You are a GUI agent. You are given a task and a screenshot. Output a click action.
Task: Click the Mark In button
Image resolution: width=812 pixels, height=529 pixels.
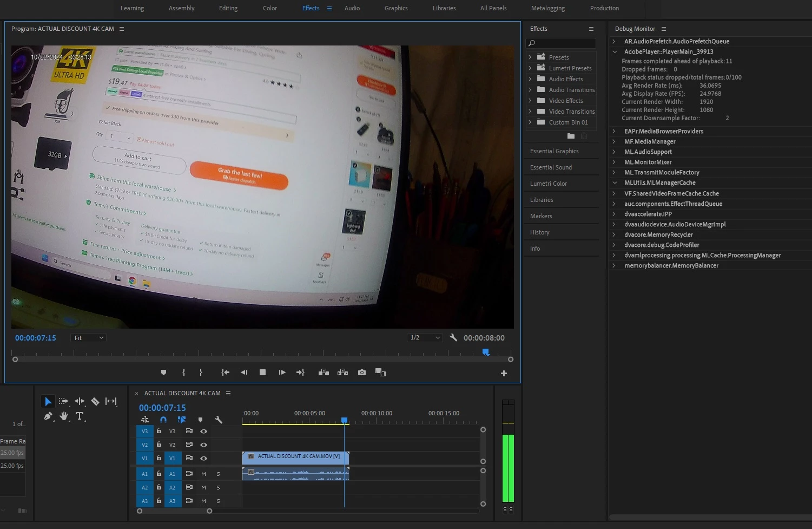(184, 373)
